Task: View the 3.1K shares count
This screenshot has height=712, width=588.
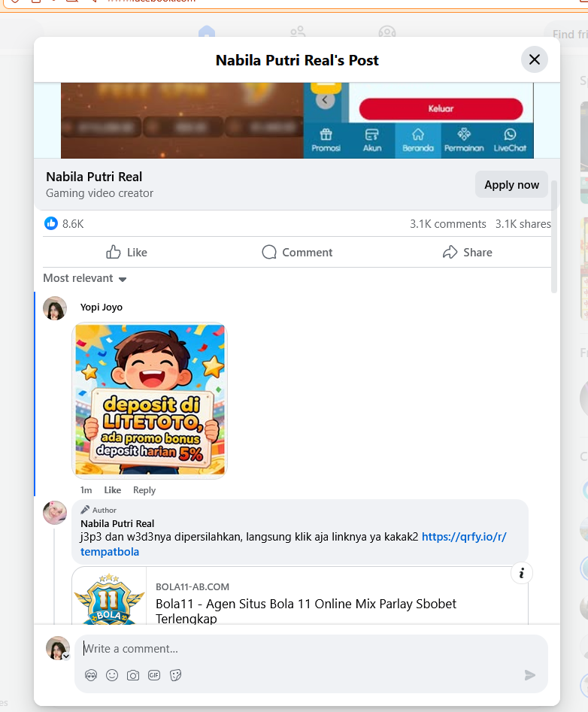Action: click(523, 224)
